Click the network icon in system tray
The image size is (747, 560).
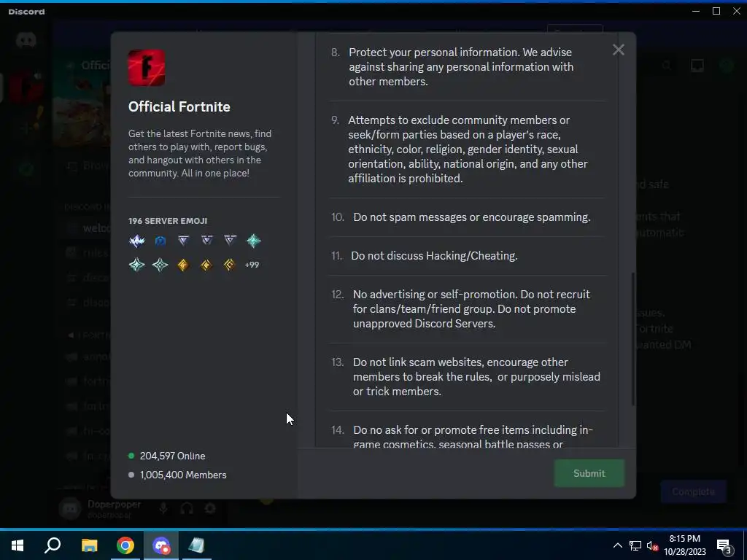635,545
